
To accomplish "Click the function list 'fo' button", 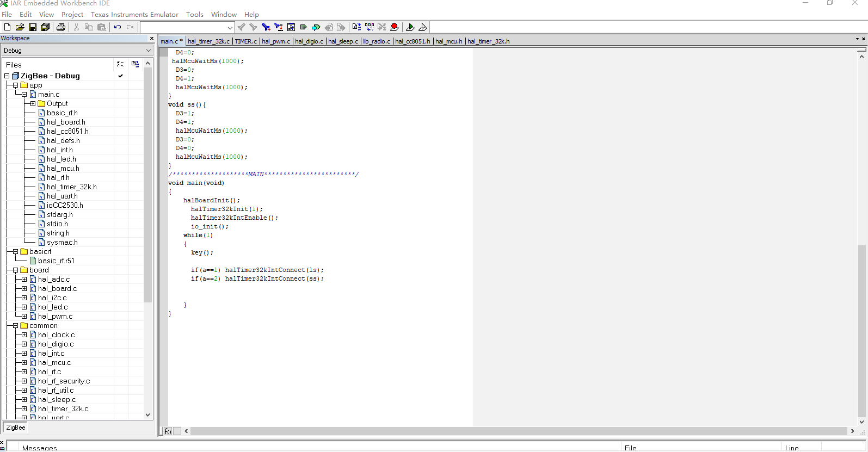I will tap(168, 431).
